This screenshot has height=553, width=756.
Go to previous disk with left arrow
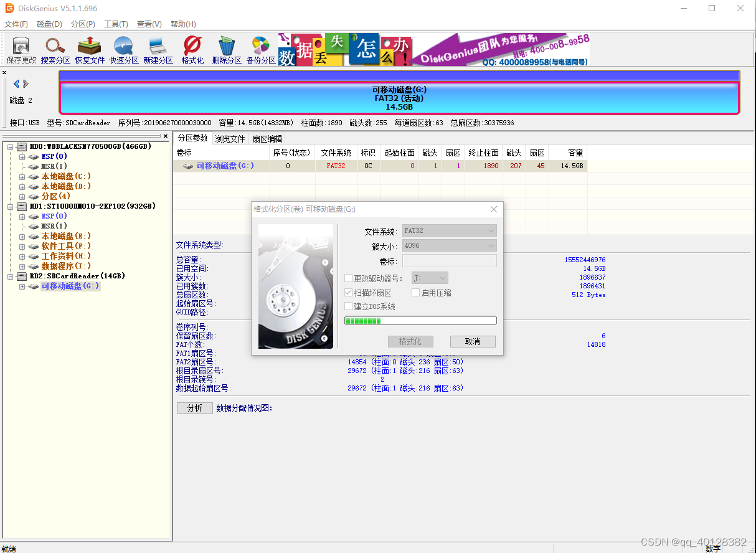click(x=16, y=83)
